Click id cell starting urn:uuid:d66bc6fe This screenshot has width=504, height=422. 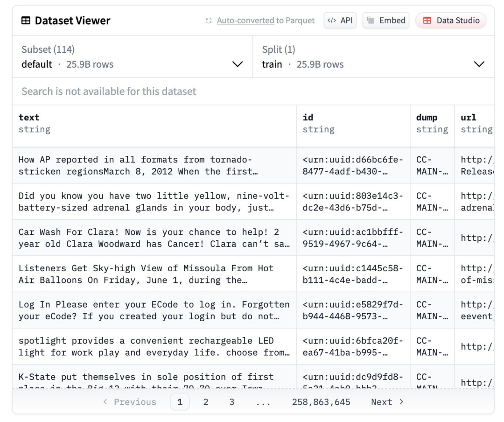[353, 166]
